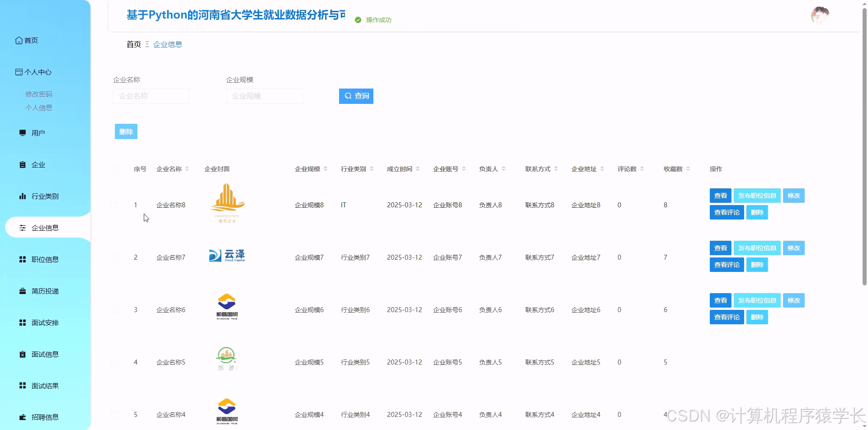Sort the 评论数 column ascending
Image resolution: width=868 pixels, height=430 pixels.
(x=642, y=168)
